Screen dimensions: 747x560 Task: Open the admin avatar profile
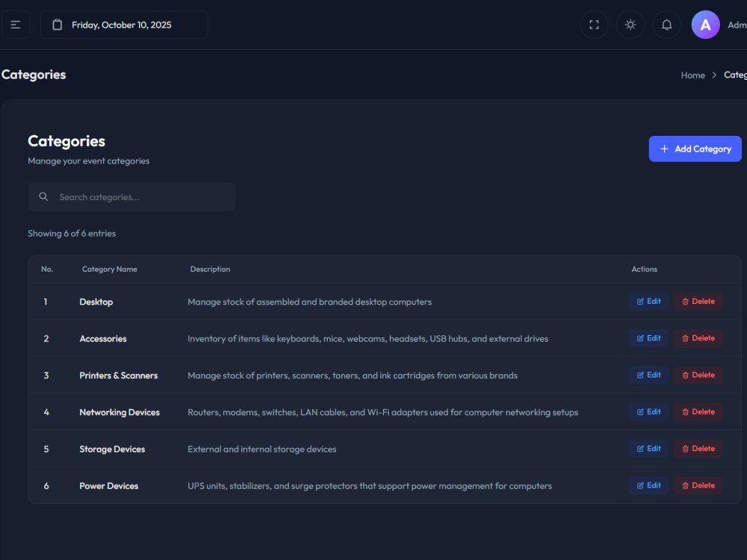705,25
